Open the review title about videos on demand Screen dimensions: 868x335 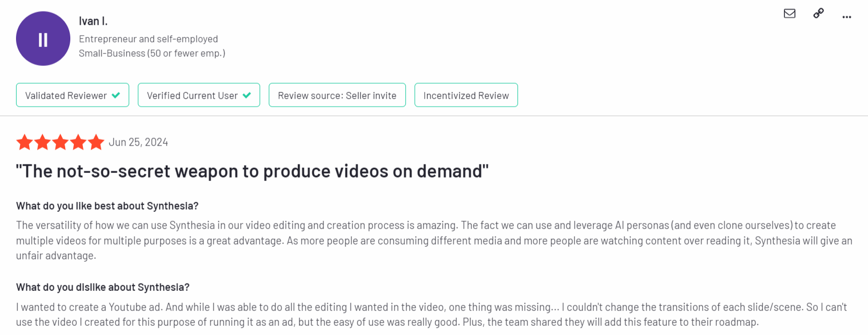tap(252, 171)
